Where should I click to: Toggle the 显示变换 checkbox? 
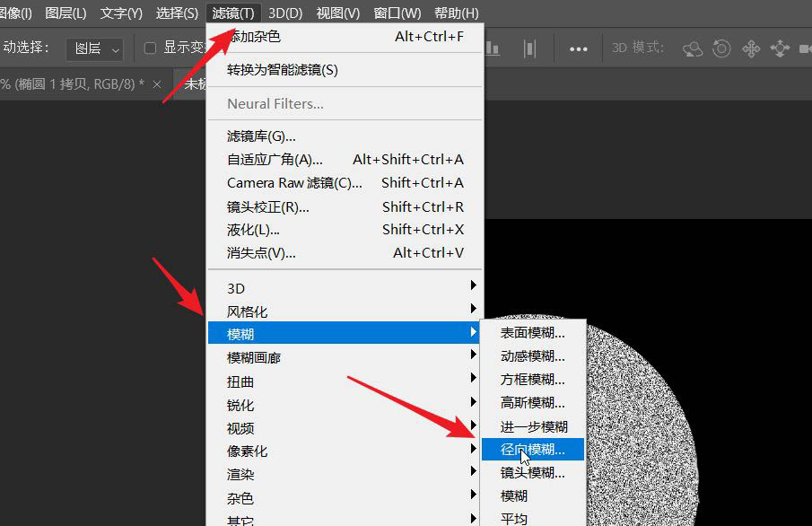150,48
